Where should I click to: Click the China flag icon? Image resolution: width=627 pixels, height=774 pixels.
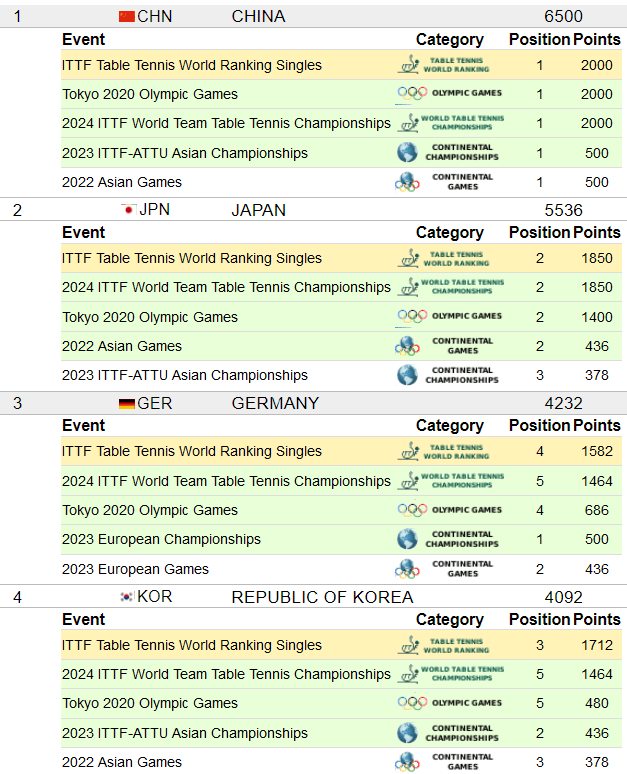[127, 17]
